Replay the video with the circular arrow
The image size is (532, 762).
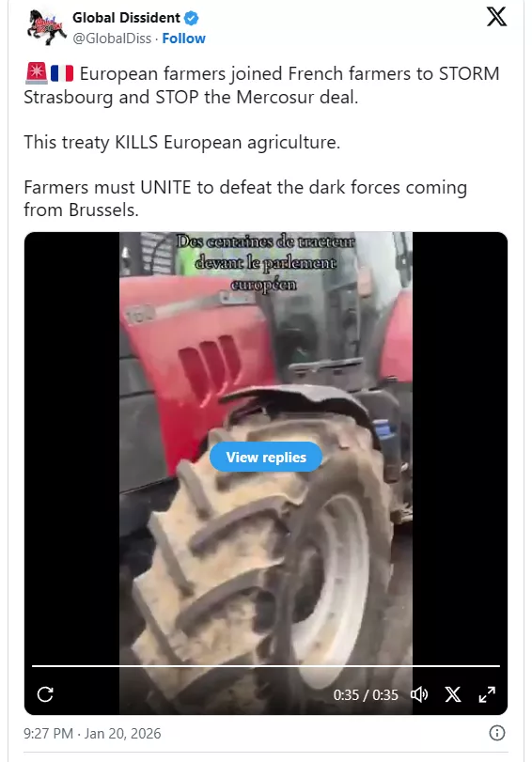45,694
